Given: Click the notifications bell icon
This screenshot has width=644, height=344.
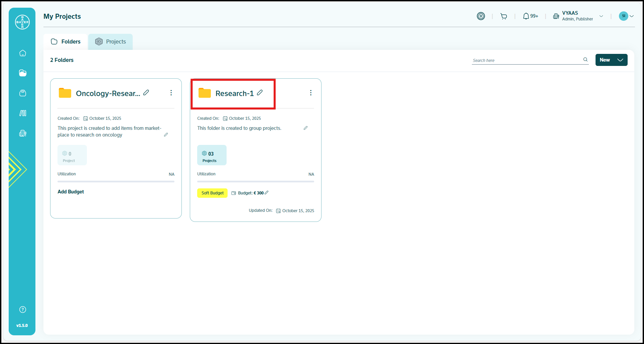Looking at the screenshot, I should tap(526, 16).
